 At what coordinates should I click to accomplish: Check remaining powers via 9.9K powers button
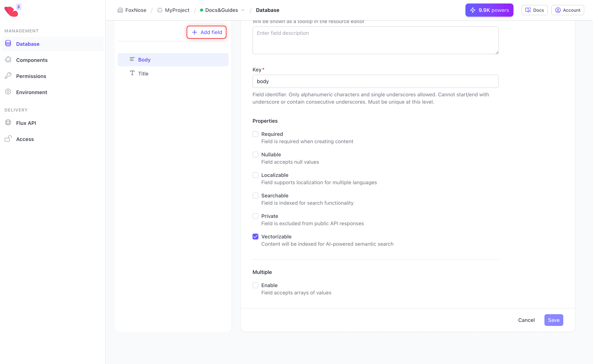click(x=489, y=10)
